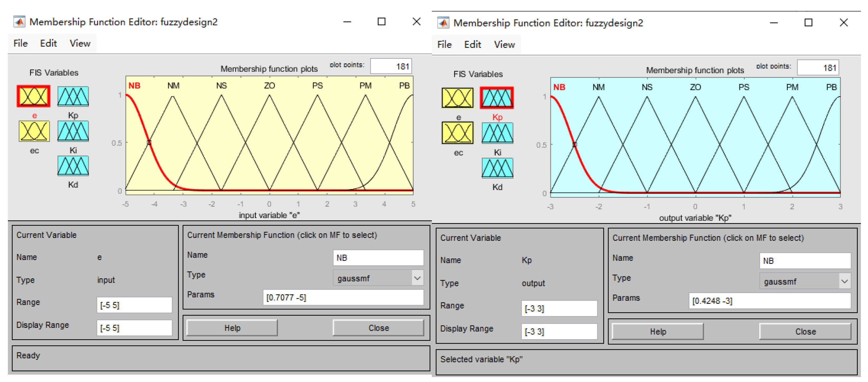Click the Kp output variable icon in left window
The height and width of the screenshot is (382, 868).
[73, 97]
